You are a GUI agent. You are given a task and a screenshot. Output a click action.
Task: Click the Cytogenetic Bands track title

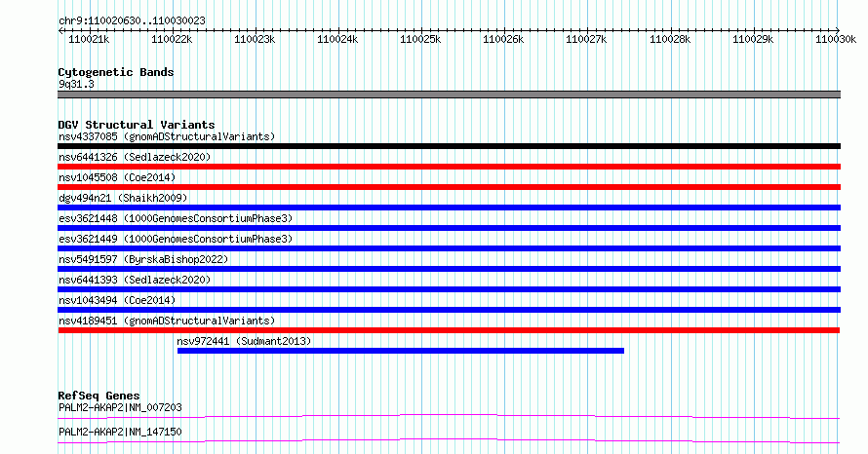(116, 72)
